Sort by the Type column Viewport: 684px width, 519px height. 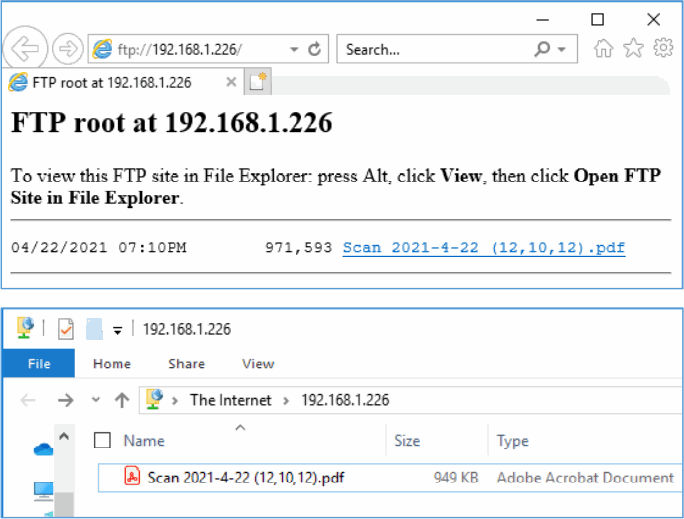tap(513, 441)
